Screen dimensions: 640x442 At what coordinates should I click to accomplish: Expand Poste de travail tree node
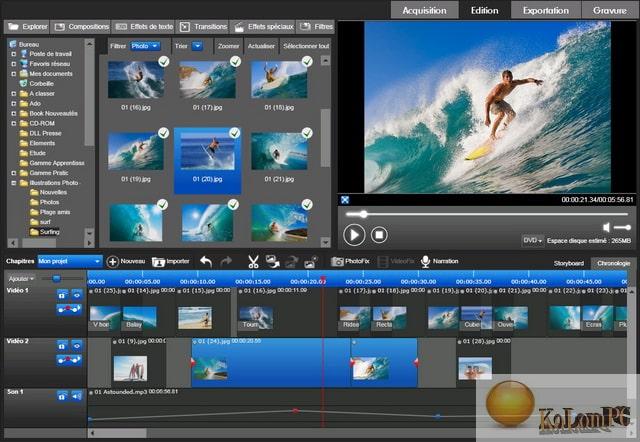pos(14,54)
